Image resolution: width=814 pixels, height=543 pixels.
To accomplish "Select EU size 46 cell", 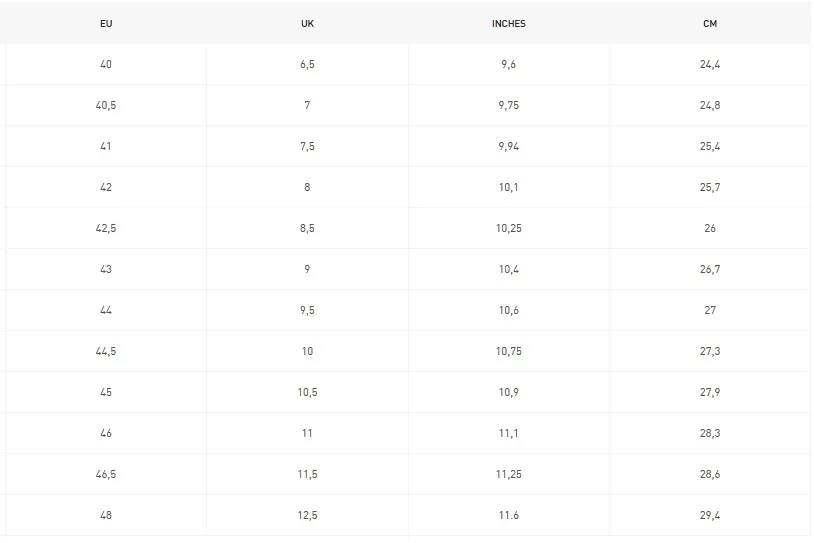I will pos(106,433).
